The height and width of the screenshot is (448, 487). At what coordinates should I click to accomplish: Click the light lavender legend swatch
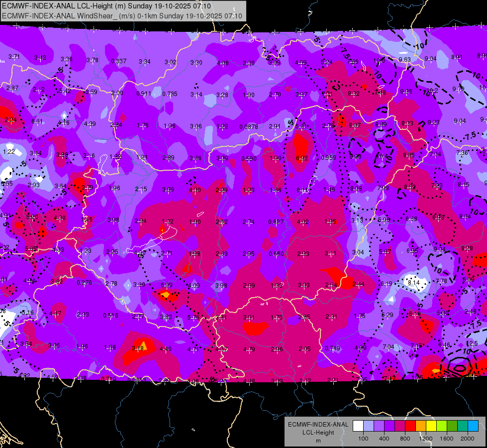[x=369, y=426]
